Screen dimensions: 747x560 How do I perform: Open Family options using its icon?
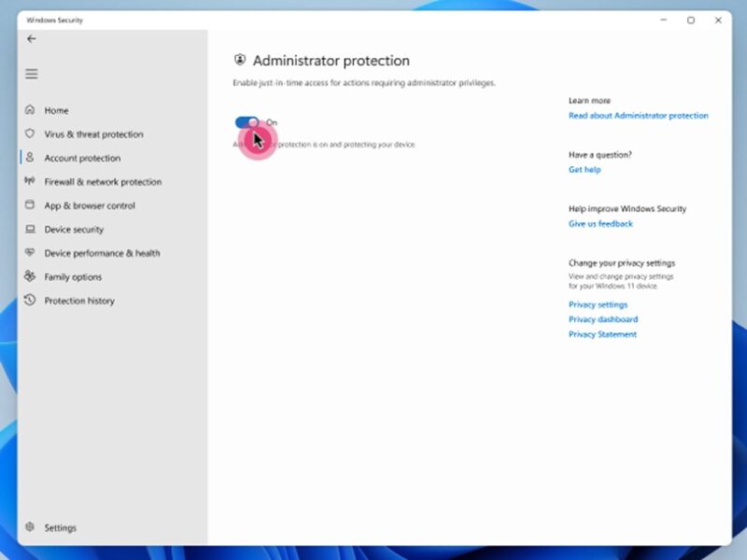click(31, 276)
